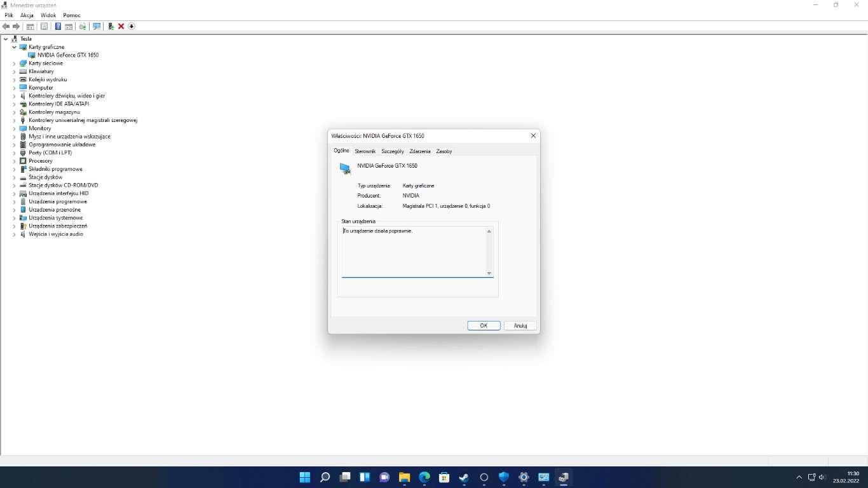The image size is (868, 488).
Task: Collapse the Tesla root node
Action: click(6, 39)
